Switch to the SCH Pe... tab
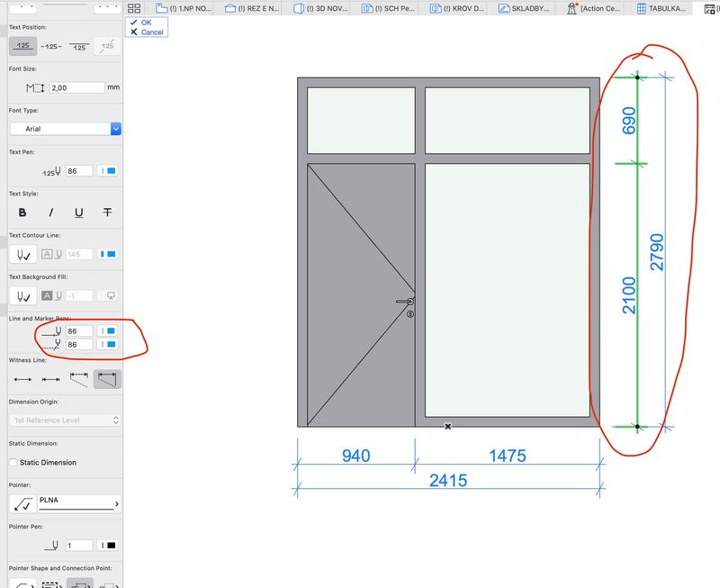The image size is (720, 588). [x=389, y=8]
